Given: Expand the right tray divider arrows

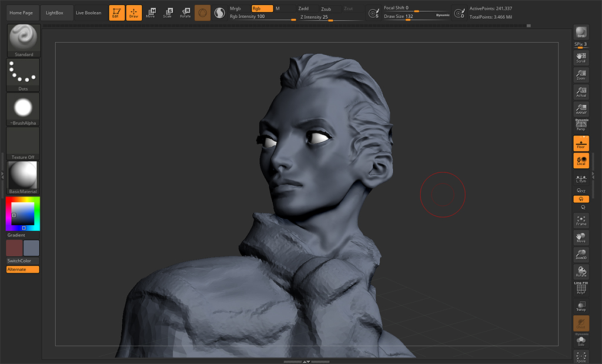Looking at the screenshot, I should coord(594,175).
